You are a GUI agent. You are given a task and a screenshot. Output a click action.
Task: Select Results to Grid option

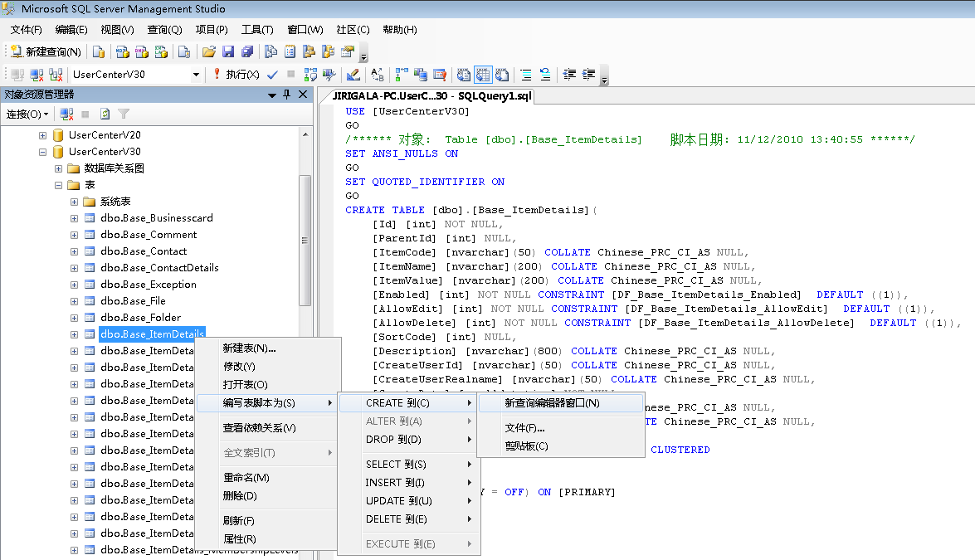[x=483, y=75]
